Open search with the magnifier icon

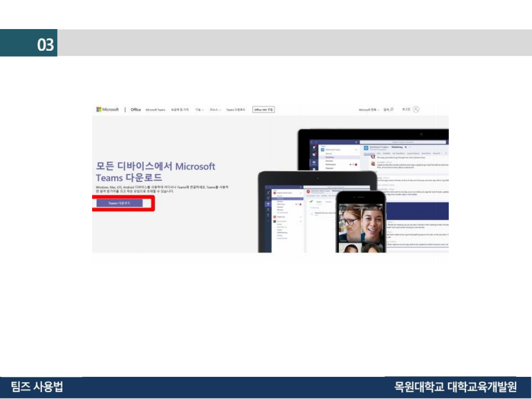(x=391, y=109)
